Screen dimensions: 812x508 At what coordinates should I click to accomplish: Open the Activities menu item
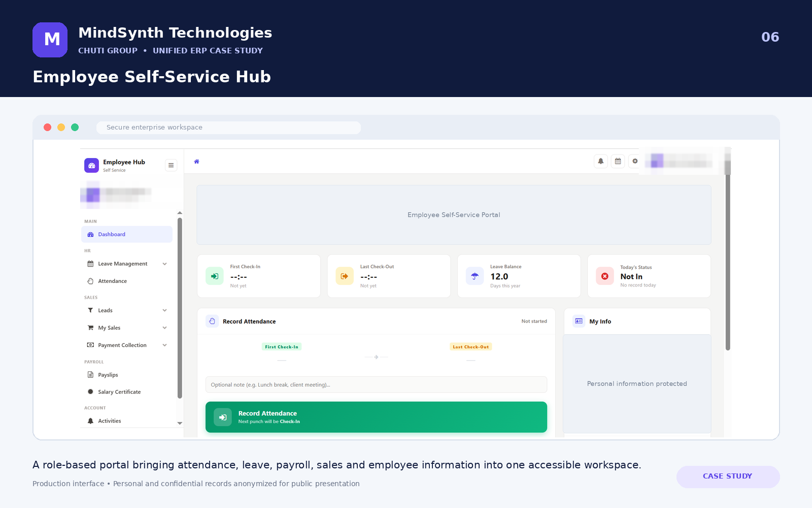(127, 421)
